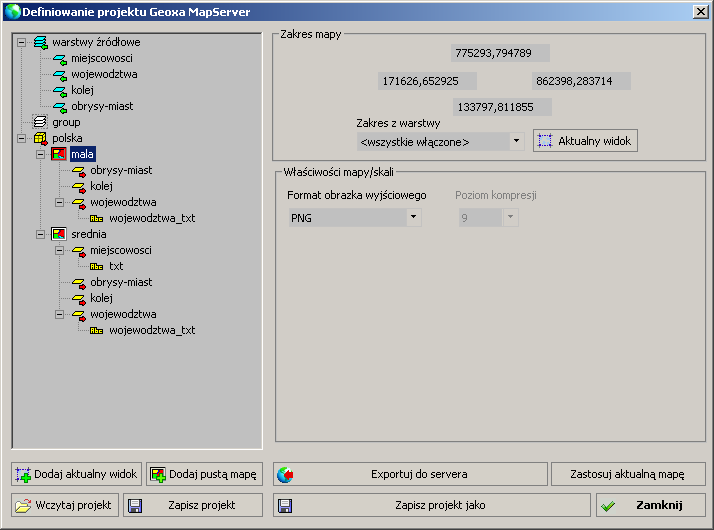Click the txt label icon under miejscowosci
714x530 pixels.
(x=97, y=266)
